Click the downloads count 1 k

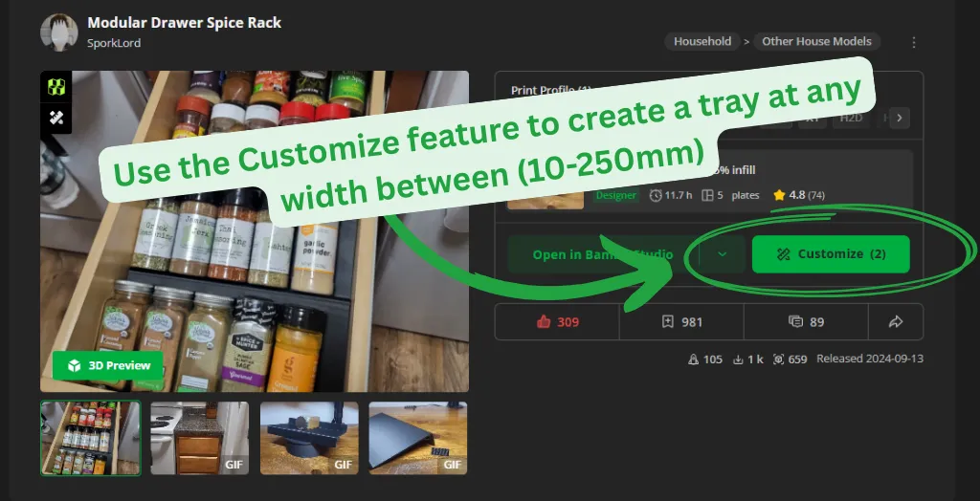click(747, 359)
